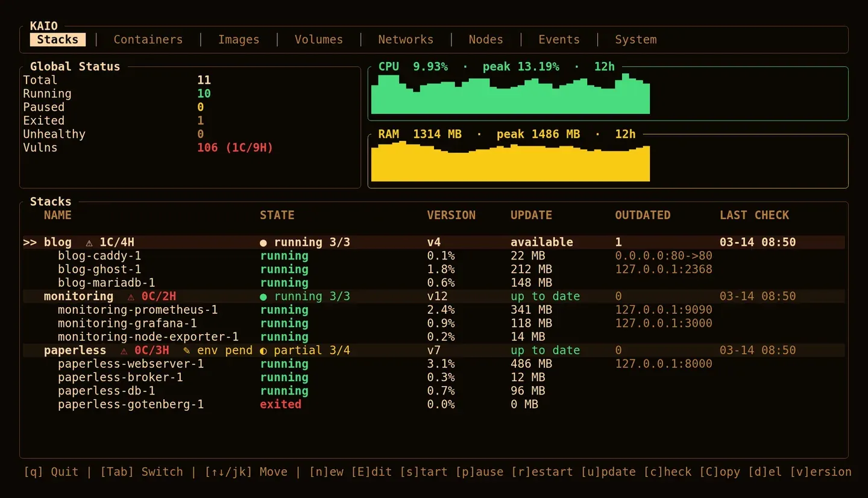Screen dimensions: 868x498
Task: Click the available update status for blog
Action: (542, 243)
